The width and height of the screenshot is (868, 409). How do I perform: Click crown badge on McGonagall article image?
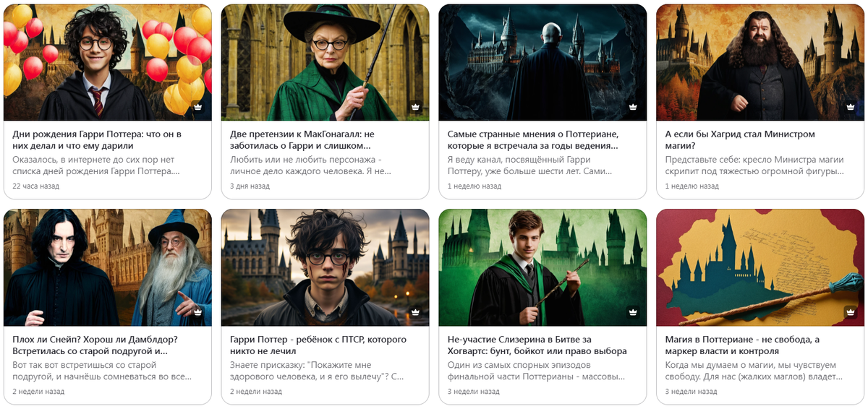coord(415,107)
